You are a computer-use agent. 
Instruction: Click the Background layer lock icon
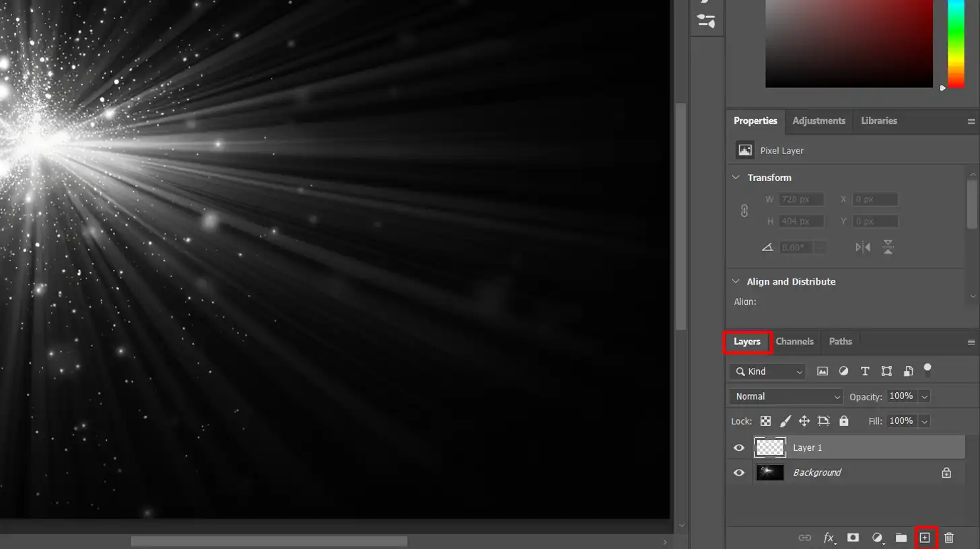[946, 472]
